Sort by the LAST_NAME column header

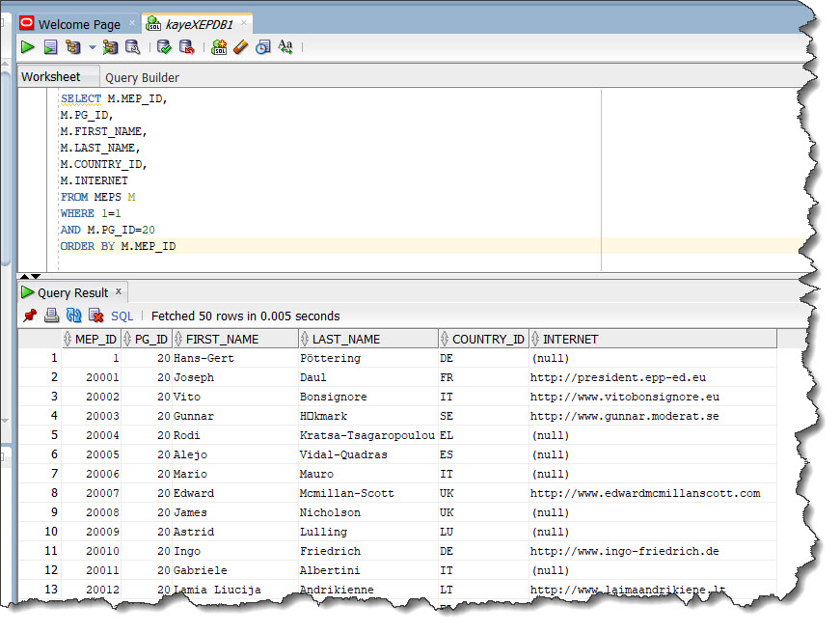(368, 340)
